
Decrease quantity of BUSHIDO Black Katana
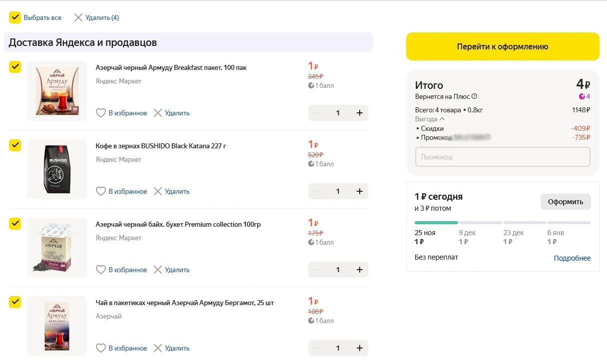click(x=316, y=191)
